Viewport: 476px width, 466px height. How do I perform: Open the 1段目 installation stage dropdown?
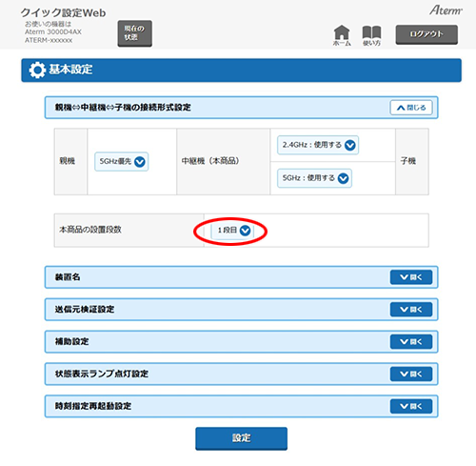click(233, 231)
